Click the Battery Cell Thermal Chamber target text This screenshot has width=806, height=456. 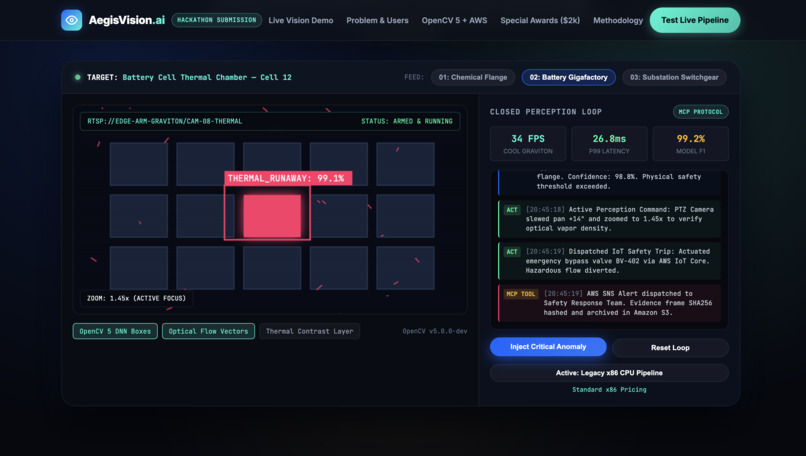(207, 77)
